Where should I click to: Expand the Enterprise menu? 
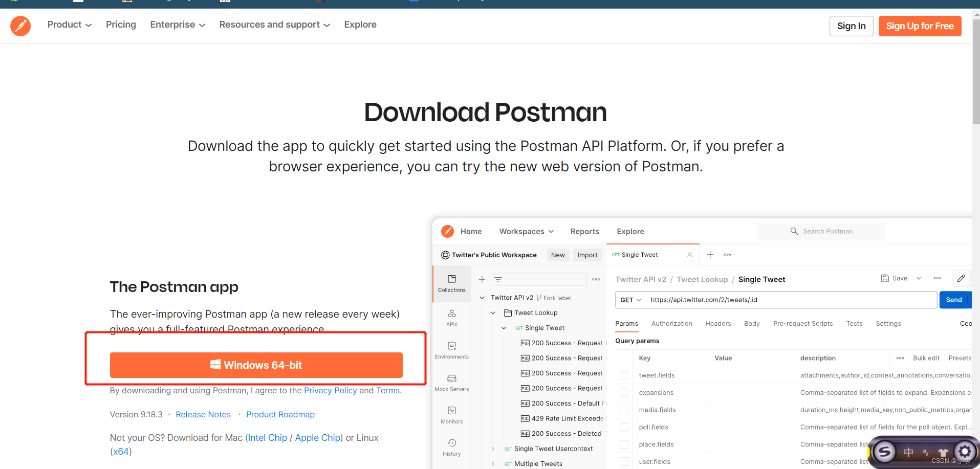pos(178,25)
